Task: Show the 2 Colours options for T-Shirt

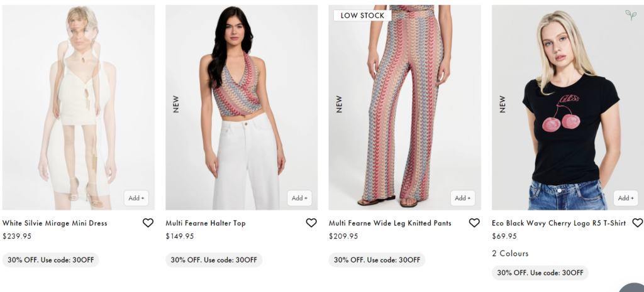Action: 510,254
